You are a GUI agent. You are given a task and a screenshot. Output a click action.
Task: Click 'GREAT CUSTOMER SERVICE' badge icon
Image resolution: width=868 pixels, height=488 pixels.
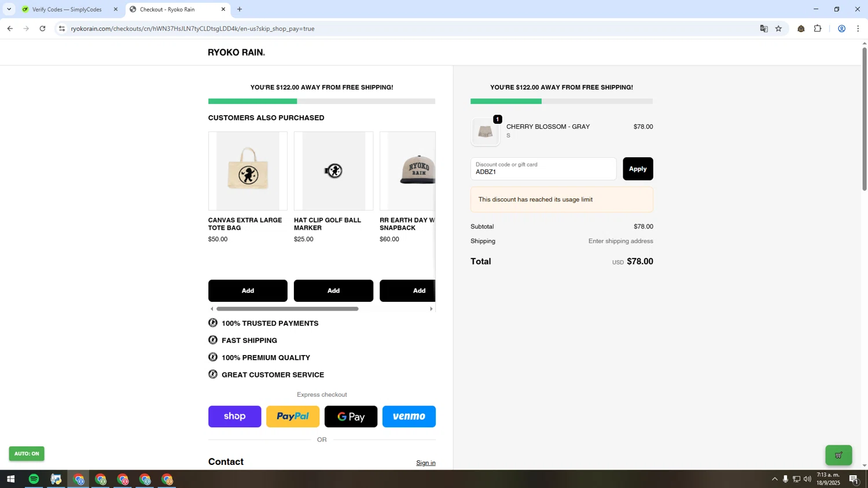[213, 374]
